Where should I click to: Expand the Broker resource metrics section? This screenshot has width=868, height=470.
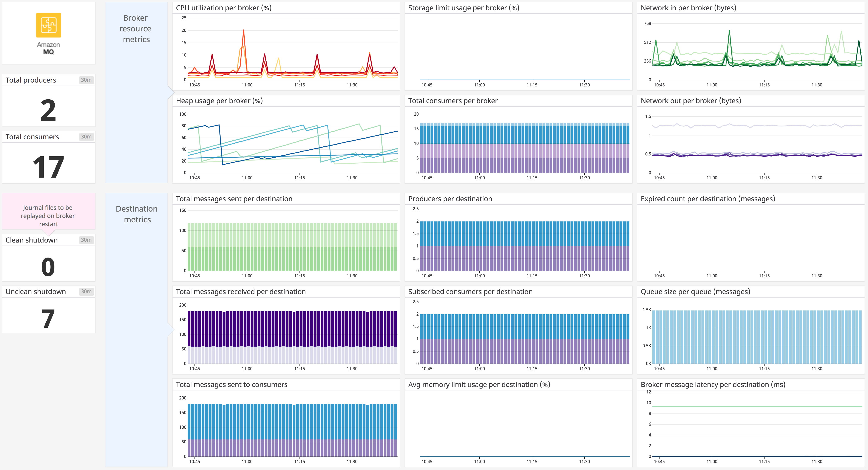click(x=136, y=29)
